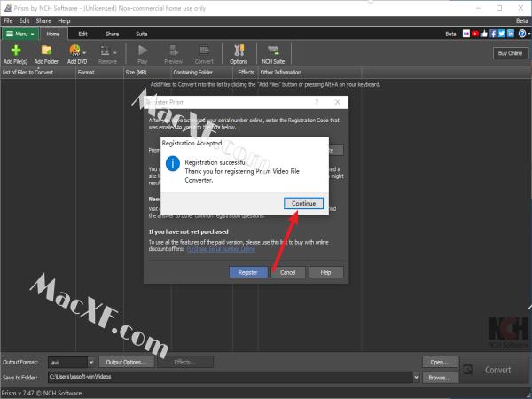The image size is (532, 399).
Task: Click the Buy Online button
Action: click(x=509, y=53)
